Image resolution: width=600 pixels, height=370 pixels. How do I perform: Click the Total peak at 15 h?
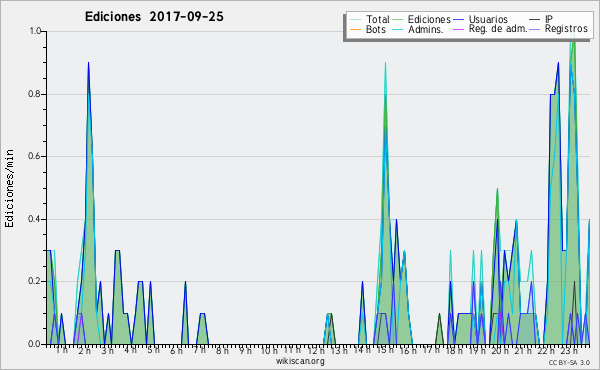[385, 63]
